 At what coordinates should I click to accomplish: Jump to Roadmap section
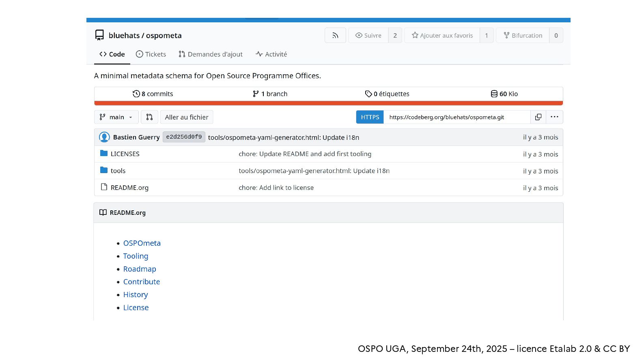coord(140,269)
